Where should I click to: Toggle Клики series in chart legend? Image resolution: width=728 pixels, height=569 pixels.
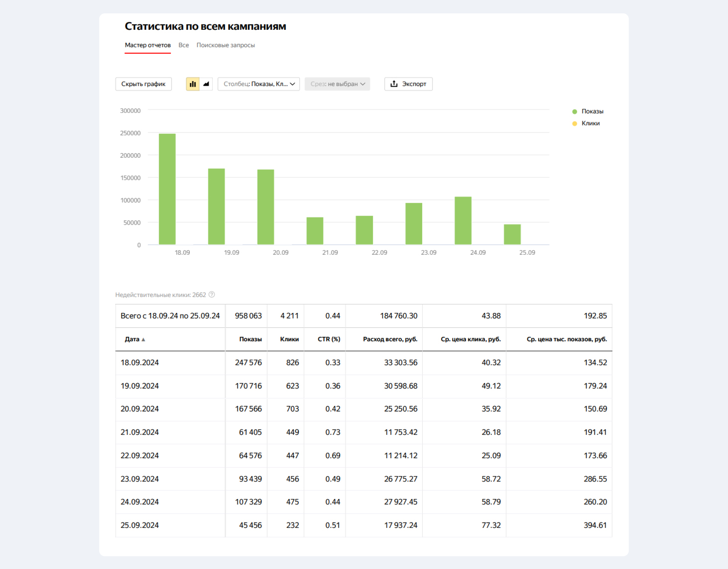coord(586,123)
